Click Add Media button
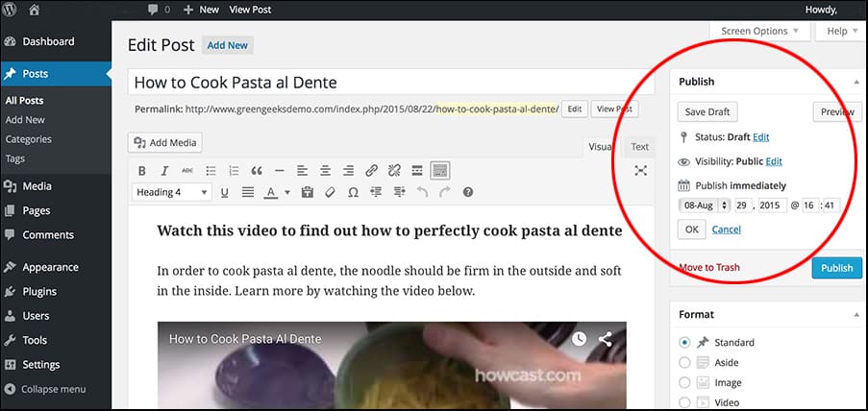 165,143
